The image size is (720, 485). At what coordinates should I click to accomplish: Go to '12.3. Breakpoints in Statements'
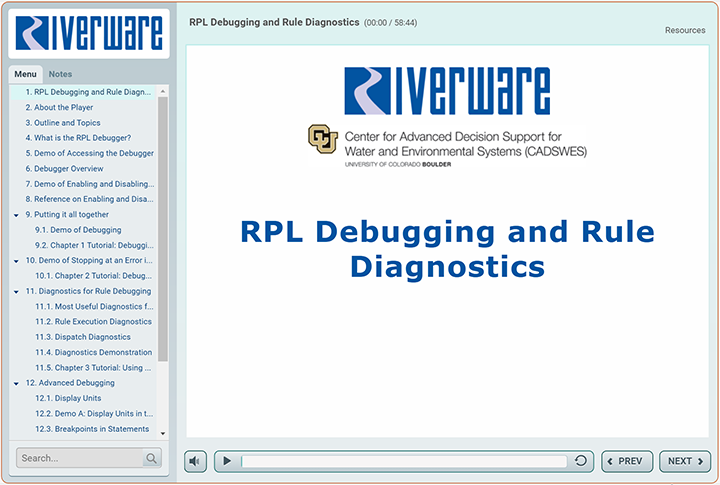click(x=92, y=429)
